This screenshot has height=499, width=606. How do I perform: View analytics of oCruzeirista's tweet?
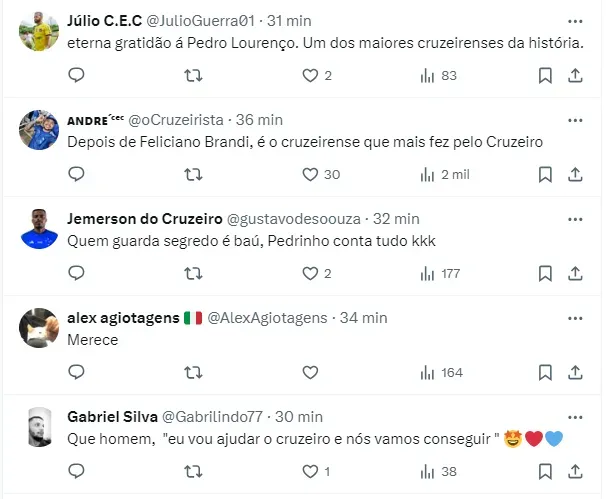(x=428, y=175)
